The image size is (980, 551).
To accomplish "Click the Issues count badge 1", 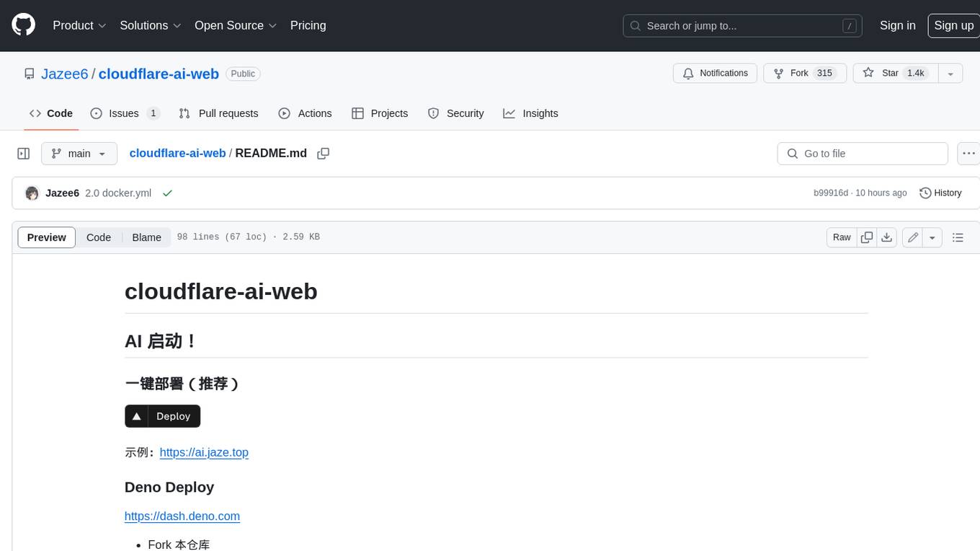I will point(153,113).
